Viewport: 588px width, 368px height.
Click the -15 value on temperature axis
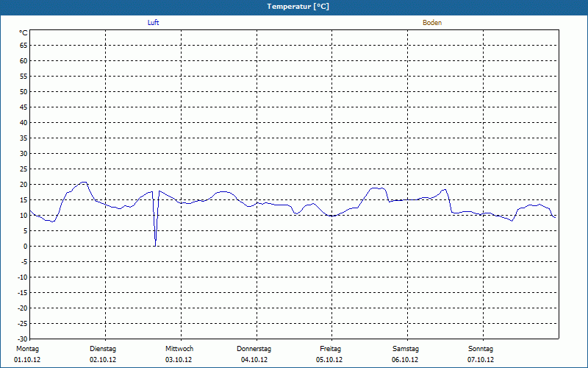pyautogui.click(x=23, y=292)
